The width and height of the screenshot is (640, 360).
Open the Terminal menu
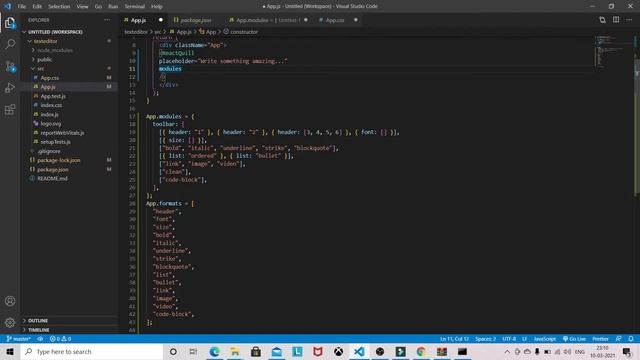coord(135,7)
